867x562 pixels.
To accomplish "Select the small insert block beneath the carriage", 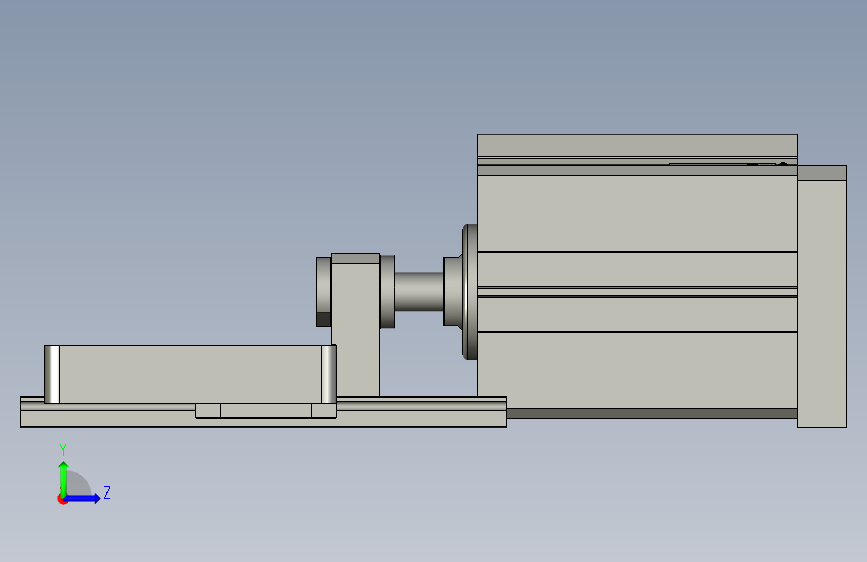I will click(265, 410).
